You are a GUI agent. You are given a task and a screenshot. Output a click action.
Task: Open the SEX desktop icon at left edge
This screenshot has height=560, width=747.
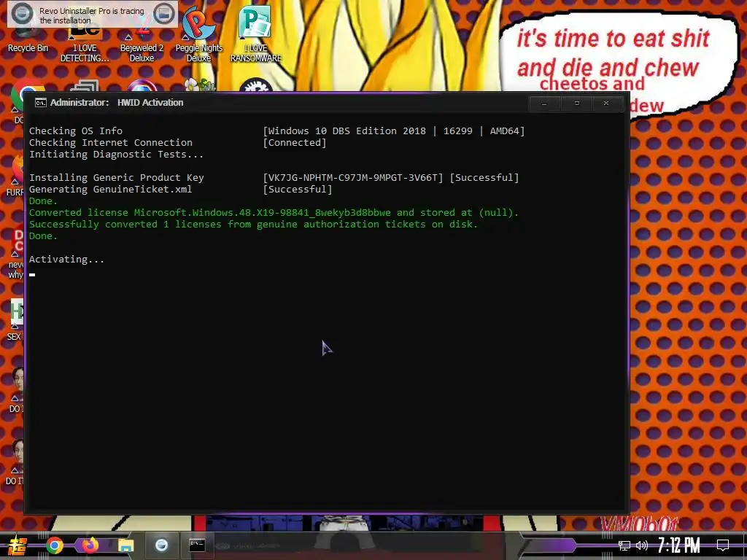[15, 320]
